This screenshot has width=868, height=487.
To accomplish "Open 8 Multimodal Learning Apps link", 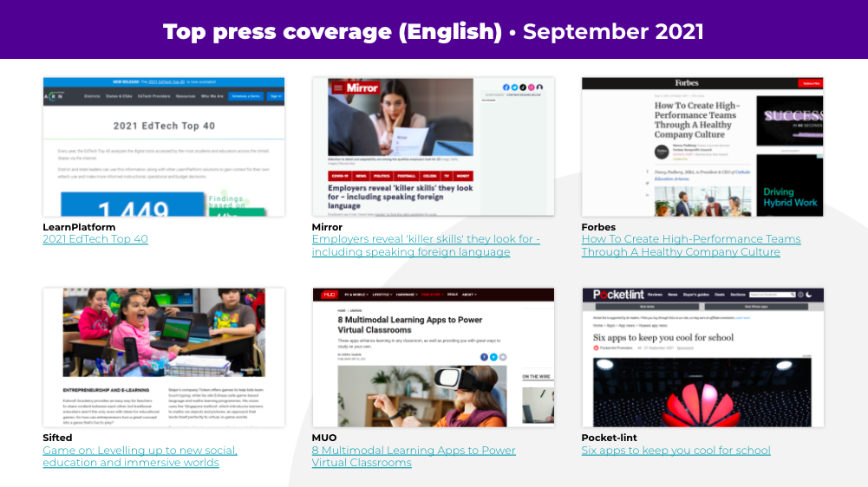I will 414,457.
